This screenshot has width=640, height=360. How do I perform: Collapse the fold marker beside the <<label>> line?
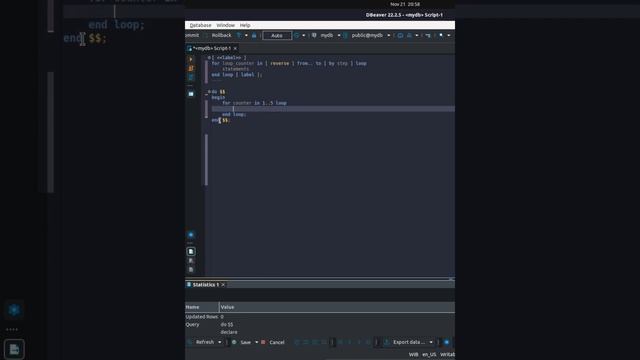(x=209, y=58)
